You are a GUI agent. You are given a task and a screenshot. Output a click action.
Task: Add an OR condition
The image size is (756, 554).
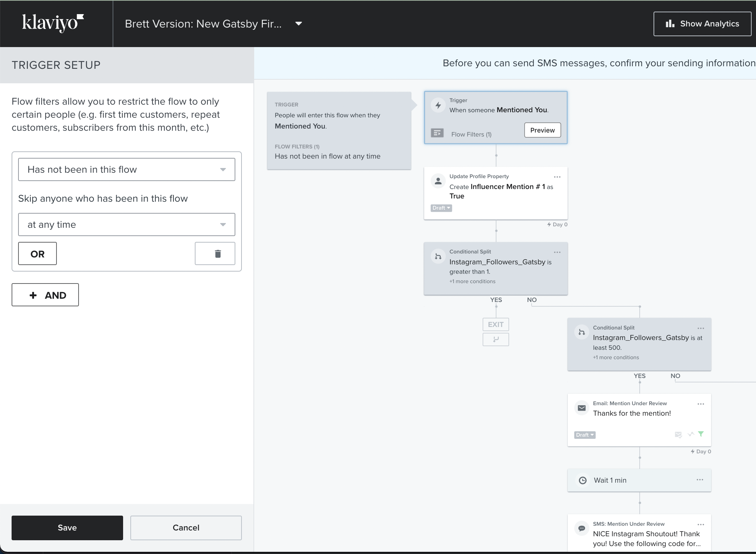38,253
